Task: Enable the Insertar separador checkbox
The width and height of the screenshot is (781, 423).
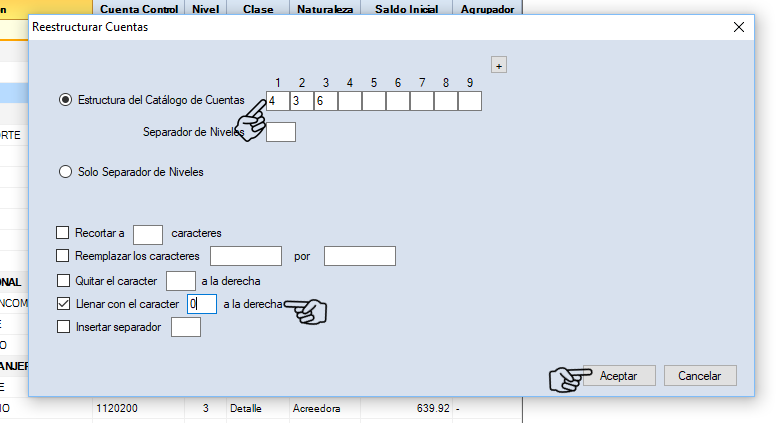Action: [64, 326]
